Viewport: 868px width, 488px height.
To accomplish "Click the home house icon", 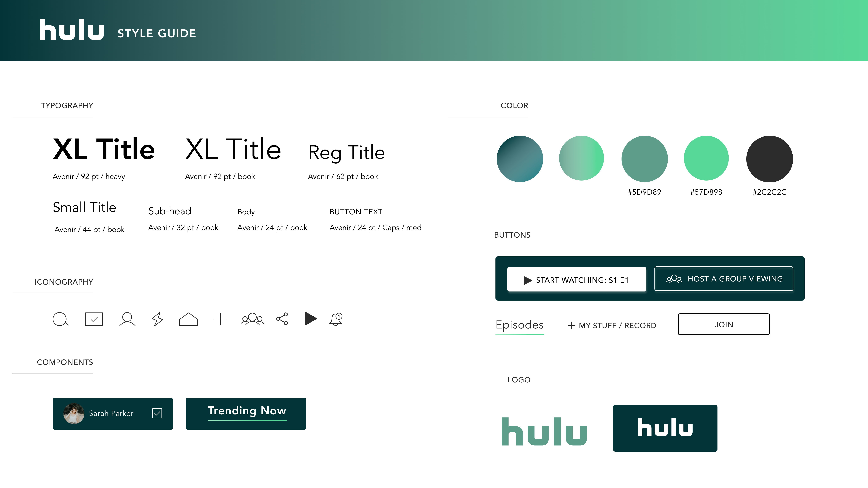I will coord(189,319).
